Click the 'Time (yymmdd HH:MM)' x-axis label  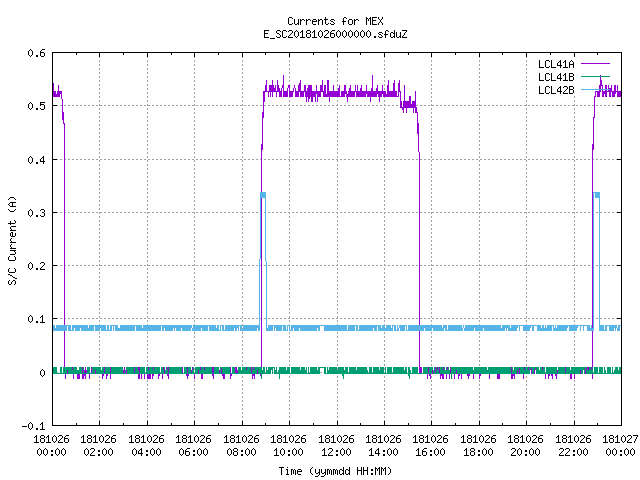335,471
